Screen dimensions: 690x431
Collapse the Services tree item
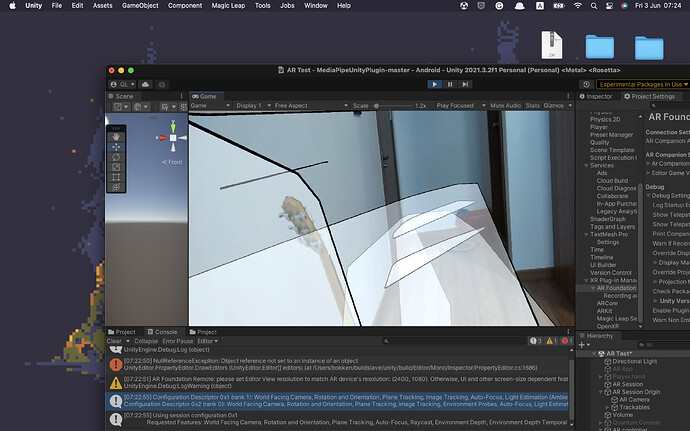[586, 166]
